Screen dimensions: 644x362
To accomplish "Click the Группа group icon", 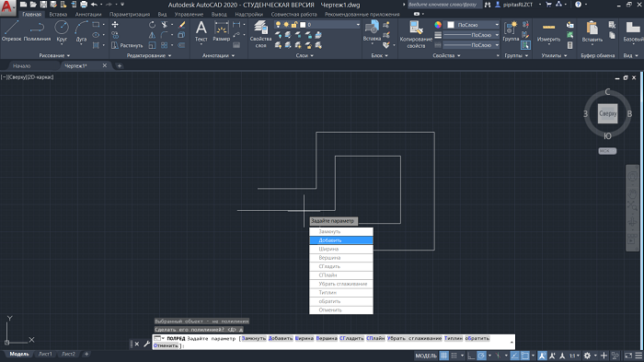I will [x=511, y=31].
